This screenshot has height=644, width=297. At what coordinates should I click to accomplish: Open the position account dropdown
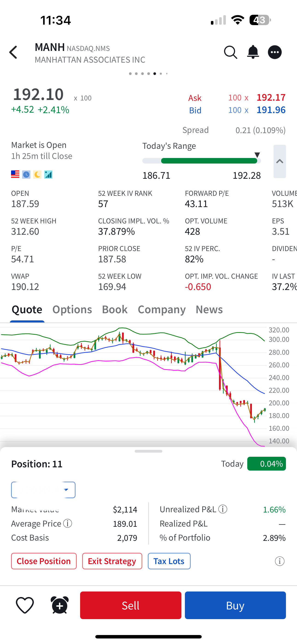43,490
